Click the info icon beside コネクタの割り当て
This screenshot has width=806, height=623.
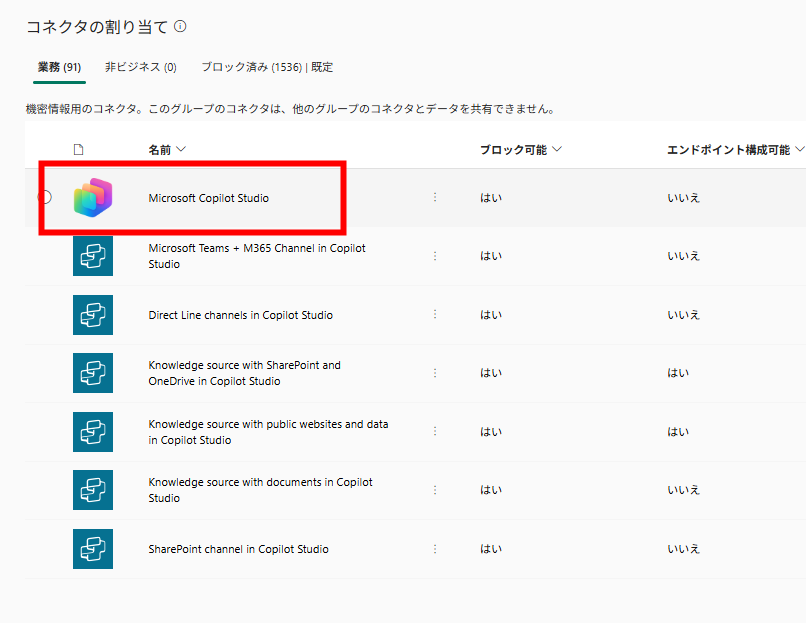180,26
